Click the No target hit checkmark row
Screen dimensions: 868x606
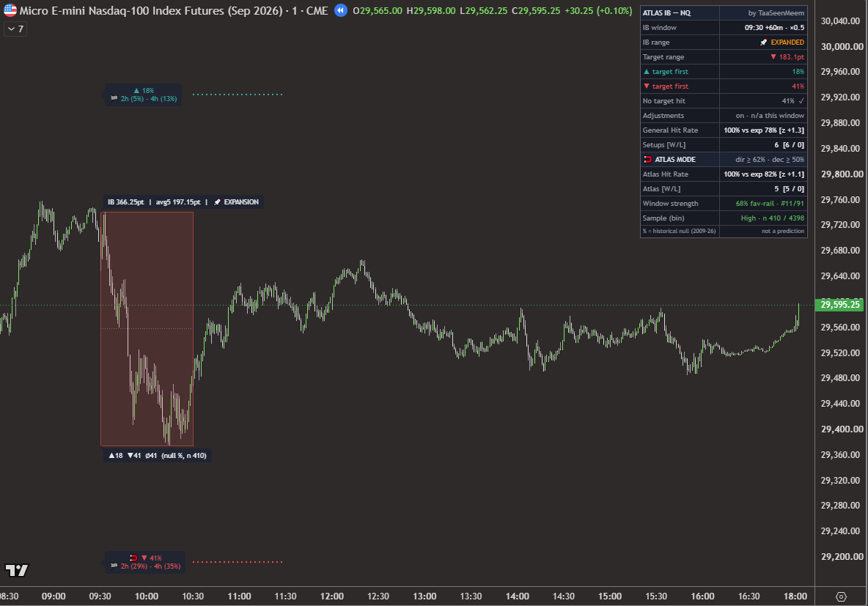click(724, 100)
